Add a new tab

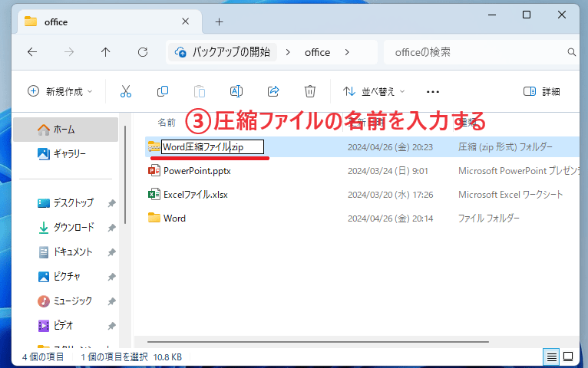coord(220,22)
